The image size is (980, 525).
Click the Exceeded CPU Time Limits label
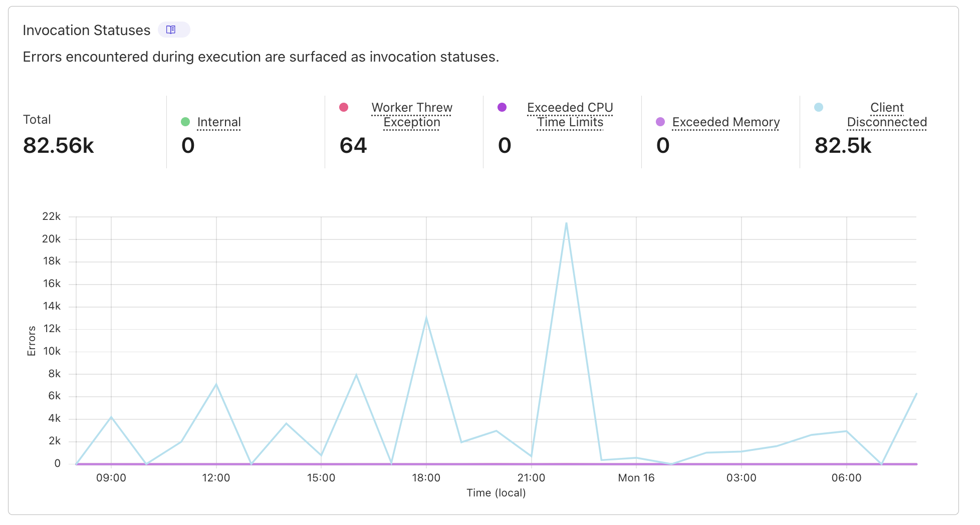click(570, 115)
